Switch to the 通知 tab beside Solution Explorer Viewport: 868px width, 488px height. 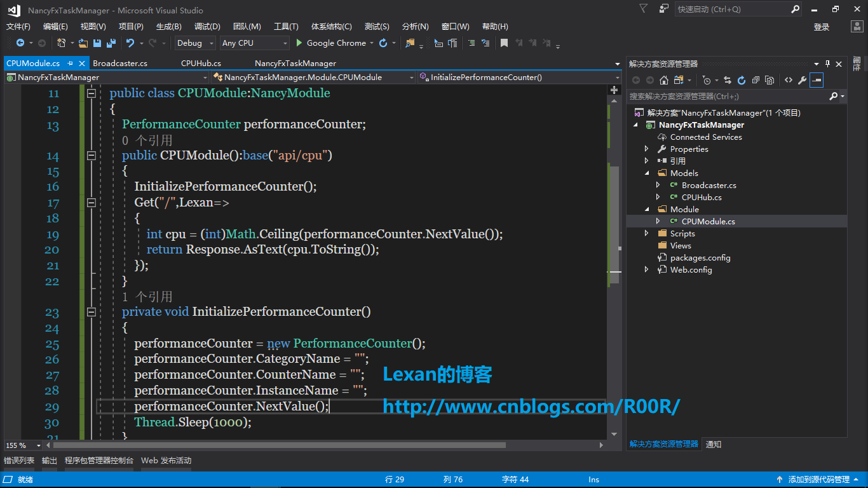714,444
